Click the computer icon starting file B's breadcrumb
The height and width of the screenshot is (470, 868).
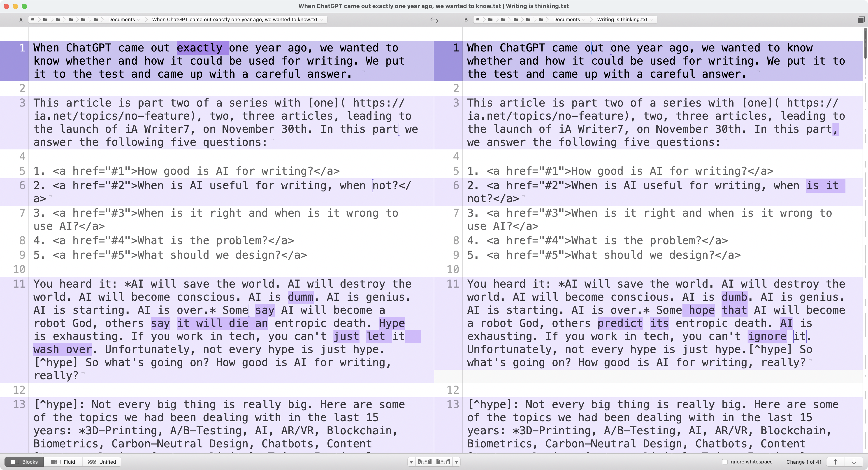pyautogui.click(x=478, y=20)
